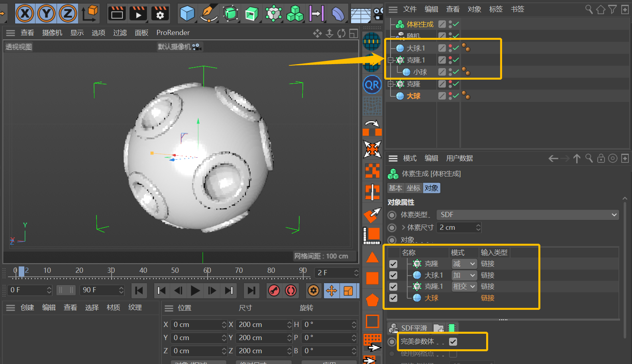Play the animation forwards
Image resolution: width=632 pixels, height=364 pixels.
[x=195, y=291]
